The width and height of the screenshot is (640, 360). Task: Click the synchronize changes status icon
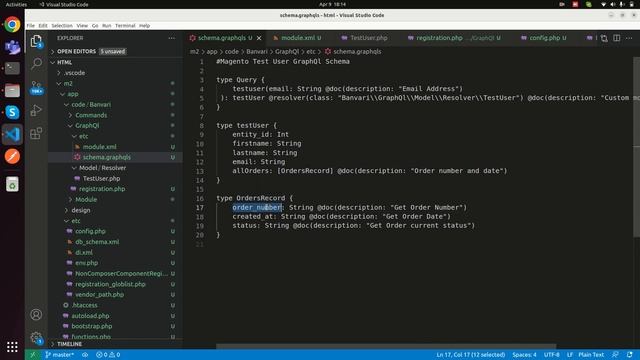85,355
